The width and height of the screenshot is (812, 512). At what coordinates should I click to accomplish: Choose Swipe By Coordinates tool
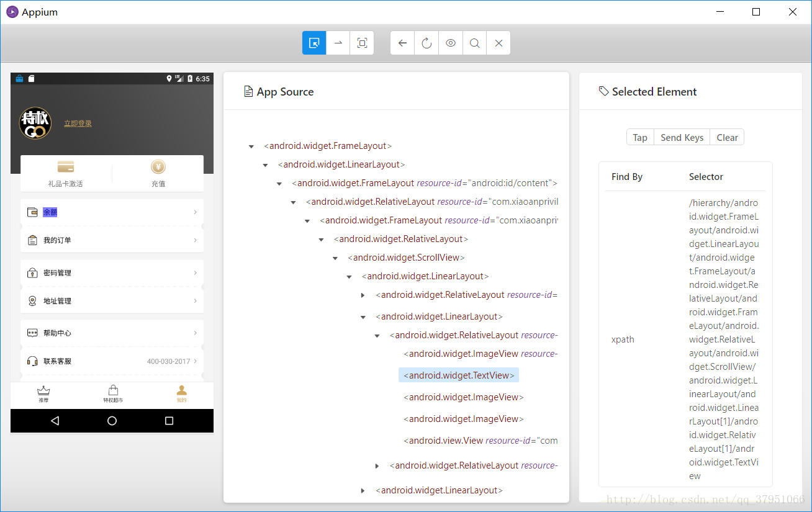tap(338, 43)
